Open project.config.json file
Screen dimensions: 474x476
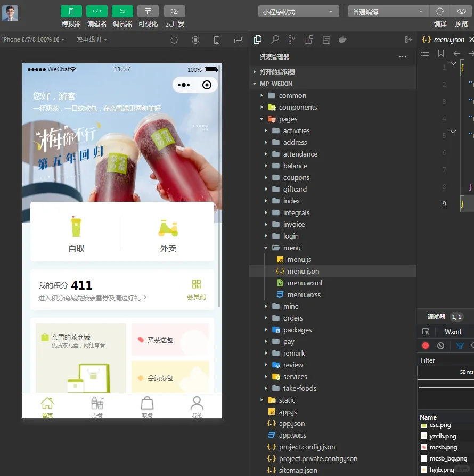(x=333, y=447)
